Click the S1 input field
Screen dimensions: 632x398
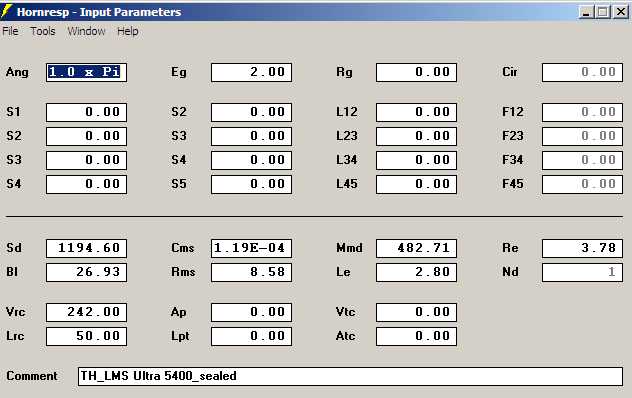point(86,113)
